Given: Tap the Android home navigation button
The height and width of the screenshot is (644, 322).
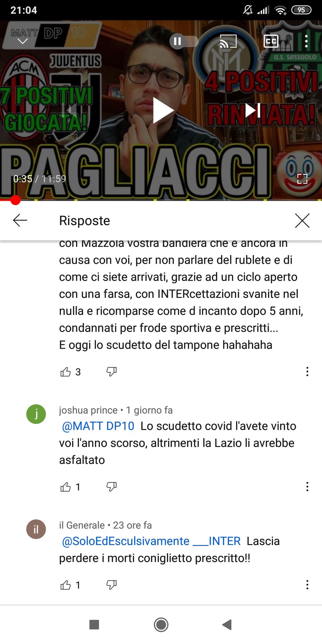Looking at the screenshot, I should coord(161,625).
